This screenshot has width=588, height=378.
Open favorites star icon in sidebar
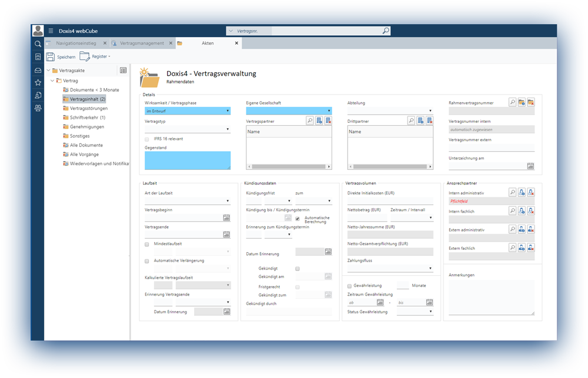click(x=38, y=82)
